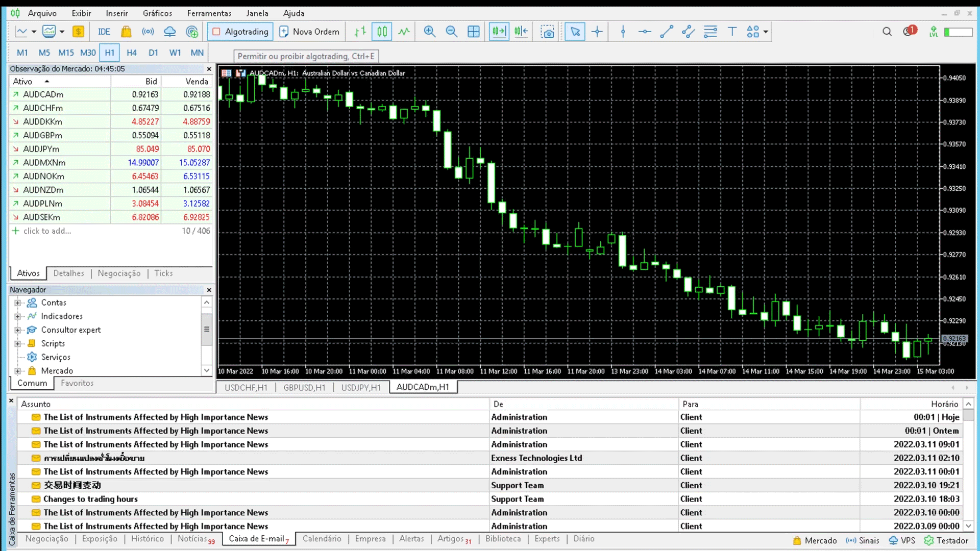Screen dimensions: 980x551
Task: Expand the Contas tree node
Action: (x=17, y=303)
